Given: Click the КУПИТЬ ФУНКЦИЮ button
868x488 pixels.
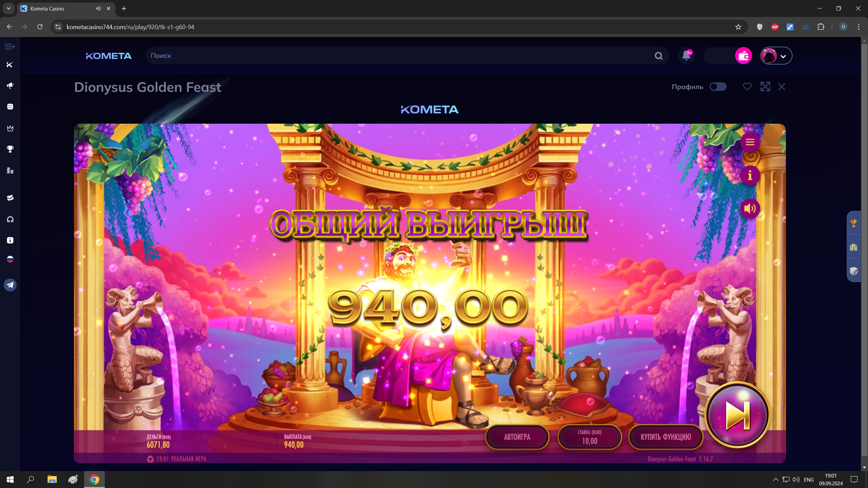Looking at the screenshot, I should 666,437.
